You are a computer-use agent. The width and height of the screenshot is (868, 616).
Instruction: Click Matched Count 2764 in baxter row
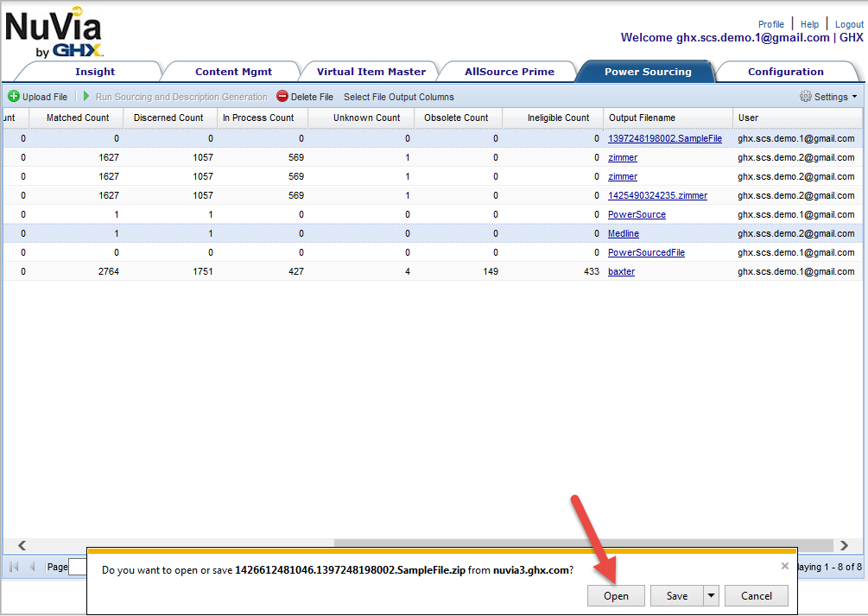[x=109, y=271]
